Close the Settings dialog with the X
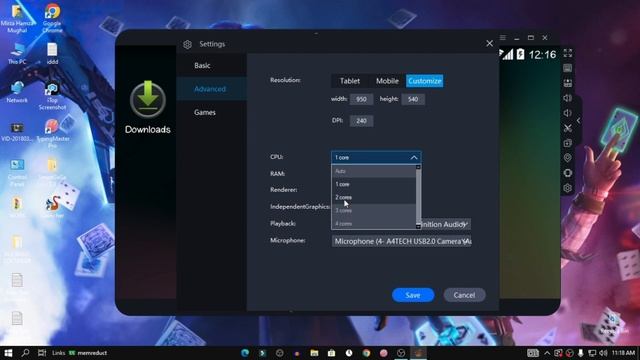The image size is (640, 360). click(x=489, y=43)
